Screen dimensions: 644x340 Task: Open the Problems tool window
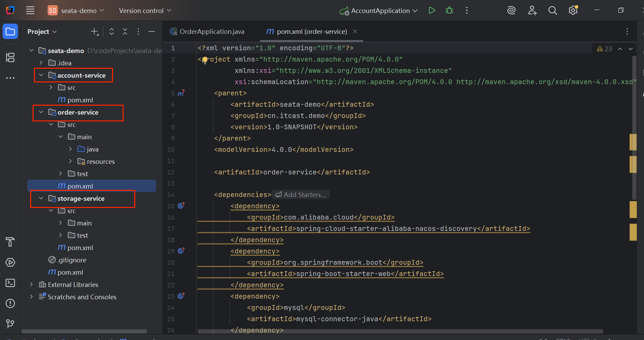10,303
